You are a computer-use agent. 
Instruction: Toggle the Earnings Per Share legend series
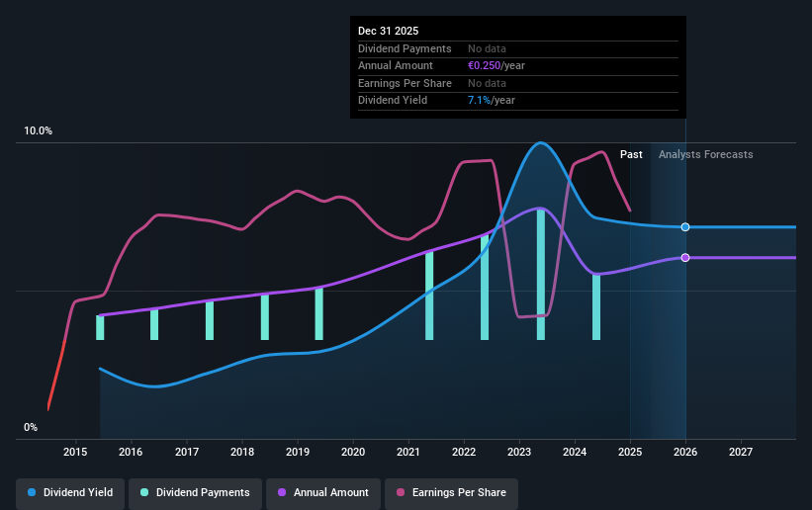click(451, 492)
